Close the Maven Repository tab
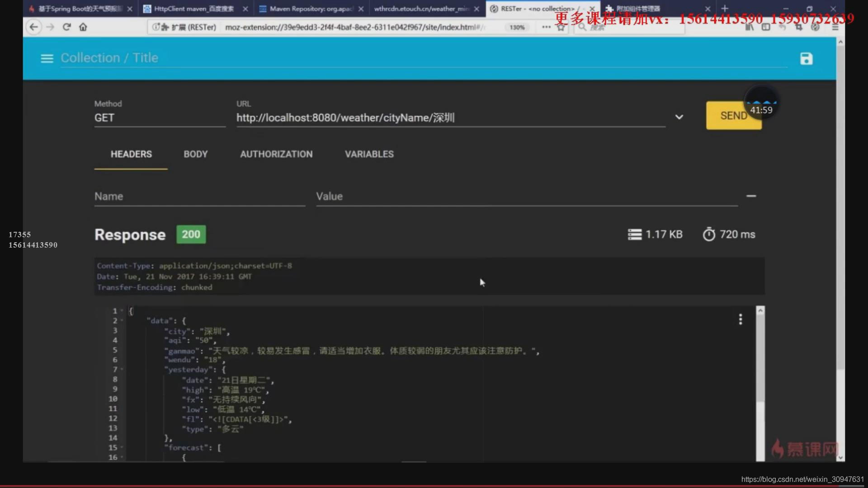This screenshot has width=868, height=488. point(361,9)
